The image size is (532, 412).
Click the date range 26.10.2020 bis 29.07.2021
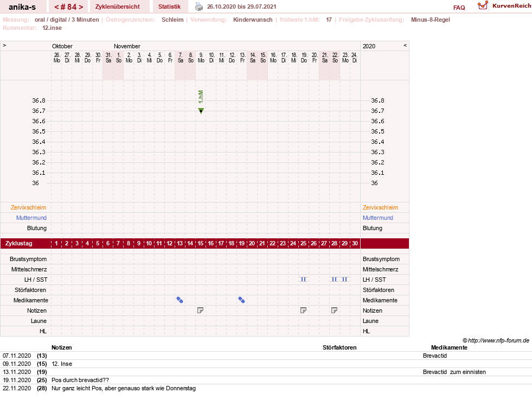[x=241, y=7]
